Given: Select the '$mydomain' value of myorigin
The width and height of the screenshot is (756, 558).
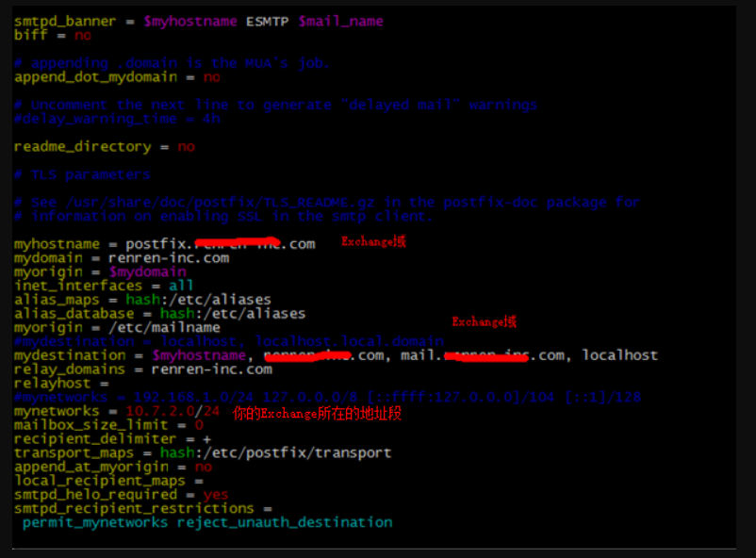Looking at the screenshot, I should 148,272.
